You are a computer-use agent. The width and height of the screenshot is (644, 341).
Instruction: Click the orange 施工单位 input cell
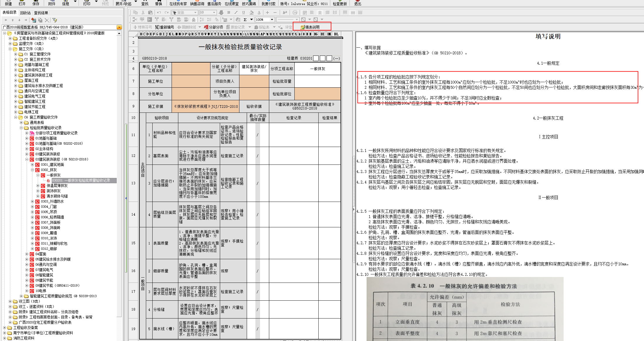point(191,81)
